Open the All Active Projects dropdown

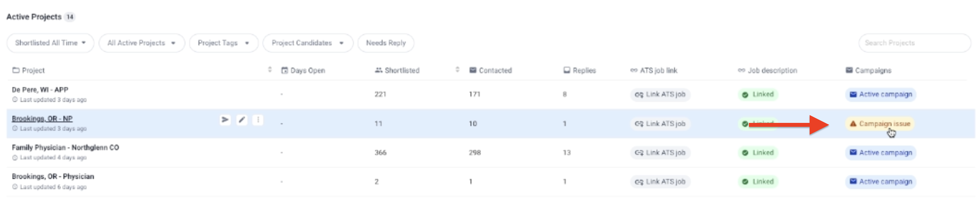[141, 43]
